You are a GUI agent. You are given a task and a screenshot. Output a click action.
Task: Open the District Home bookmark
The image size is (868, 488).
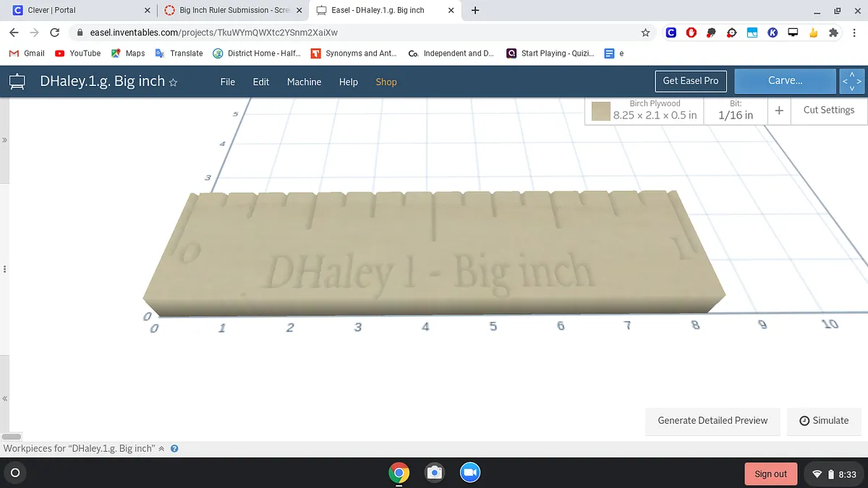pyautogui.click(x=257, y=53)
